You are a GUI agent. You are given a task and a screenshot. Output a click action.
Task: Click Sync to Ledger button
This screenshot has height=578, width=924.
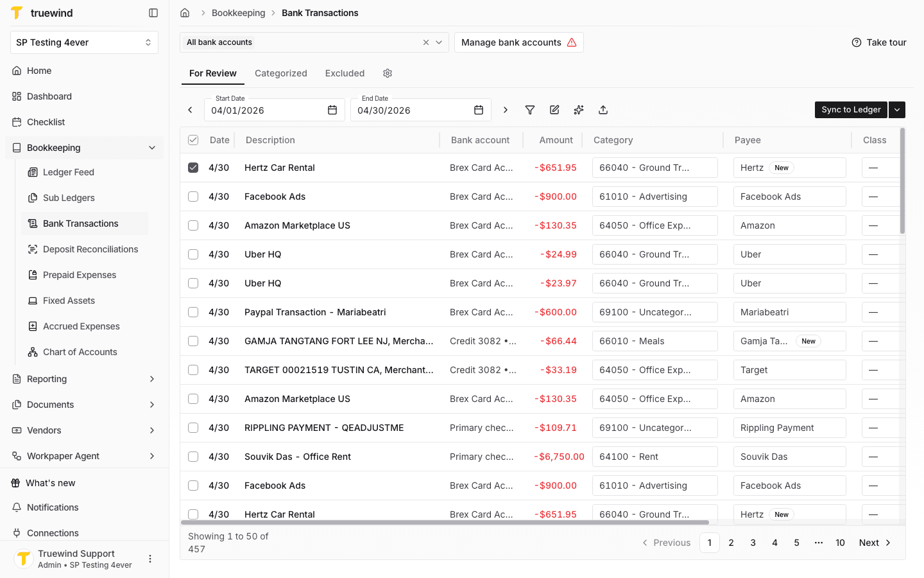pos(851,110)
